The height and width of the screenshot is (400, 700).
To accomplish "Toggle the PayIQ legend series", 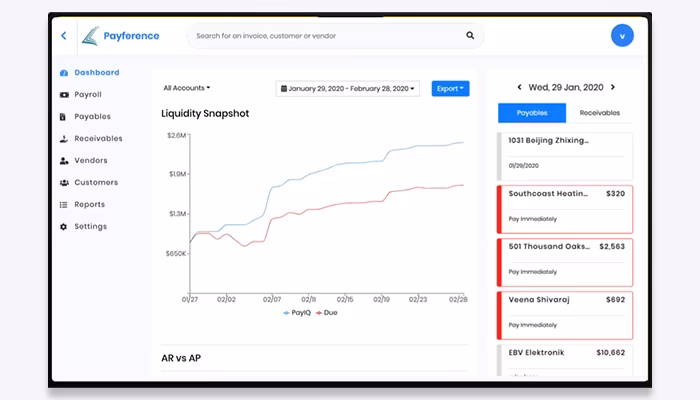I will [297, 312].
